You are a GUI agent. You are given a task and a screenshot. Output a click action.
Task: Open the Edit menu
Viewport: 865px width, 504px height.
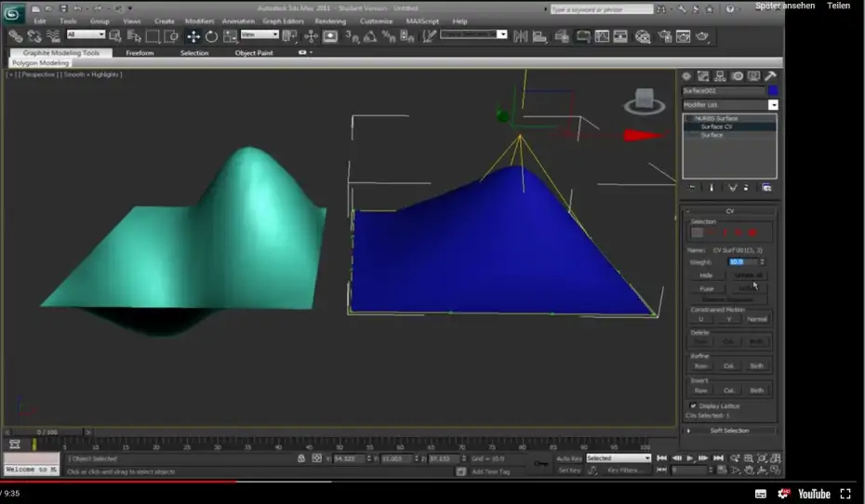tap(40, 21)
